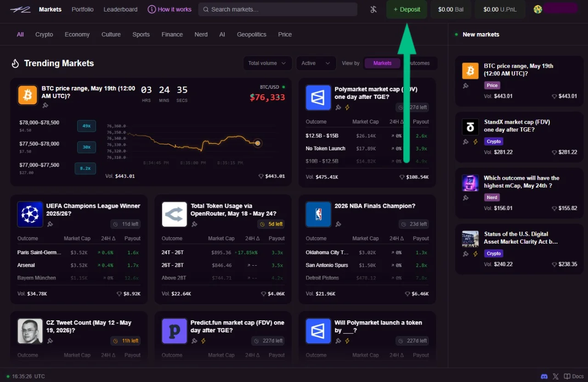Image resolution: width=588 pixels, height=382 pixels.
Task: Open the user avatar icon
Action: pyautogui.click(x=538, y=9)
